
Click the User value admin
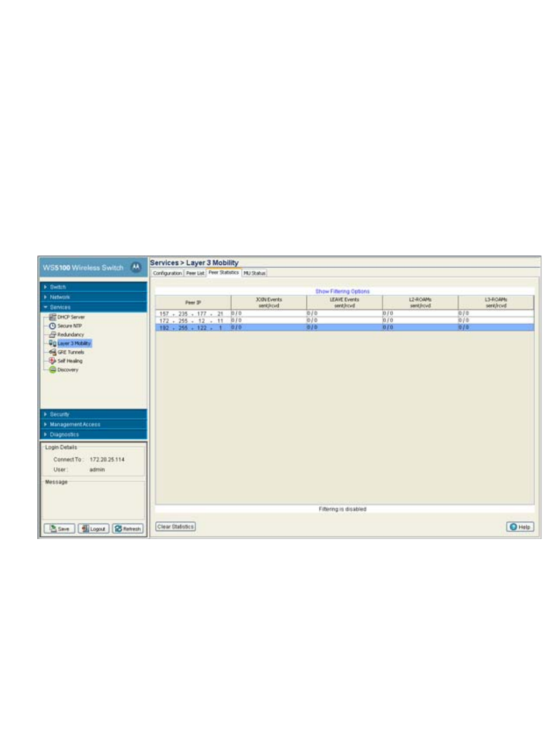pos(97,470)
